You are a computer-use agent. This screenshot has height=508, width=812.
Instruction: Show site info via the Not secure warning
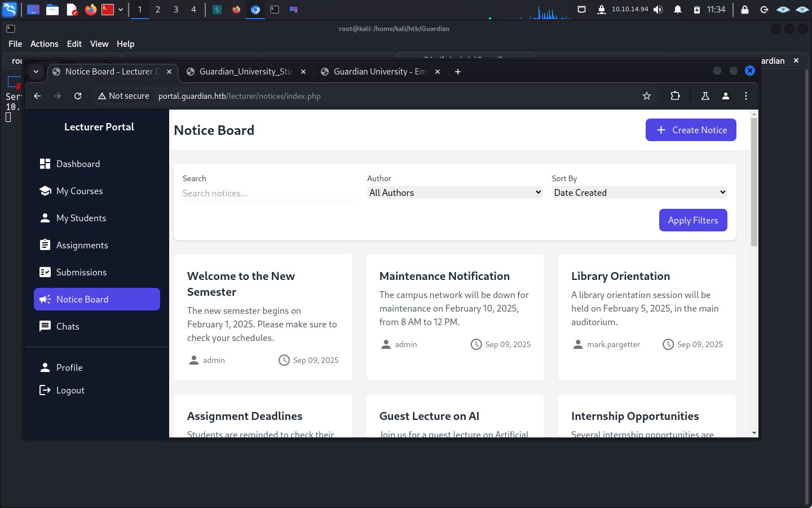(x=123, y=96)
